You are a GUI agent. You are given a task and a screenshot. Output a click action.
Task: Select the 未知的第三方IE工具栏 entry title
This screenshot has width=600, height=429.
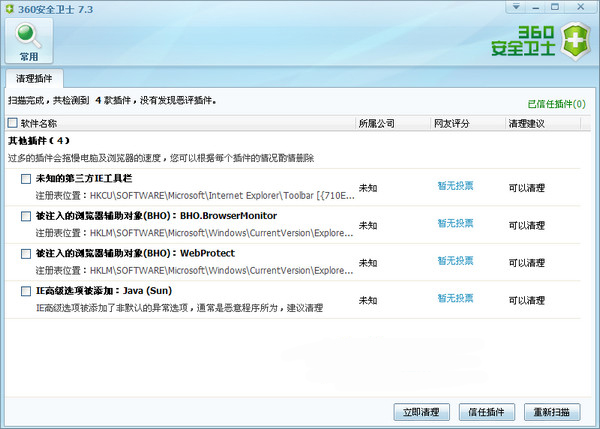tap(84, 178)
